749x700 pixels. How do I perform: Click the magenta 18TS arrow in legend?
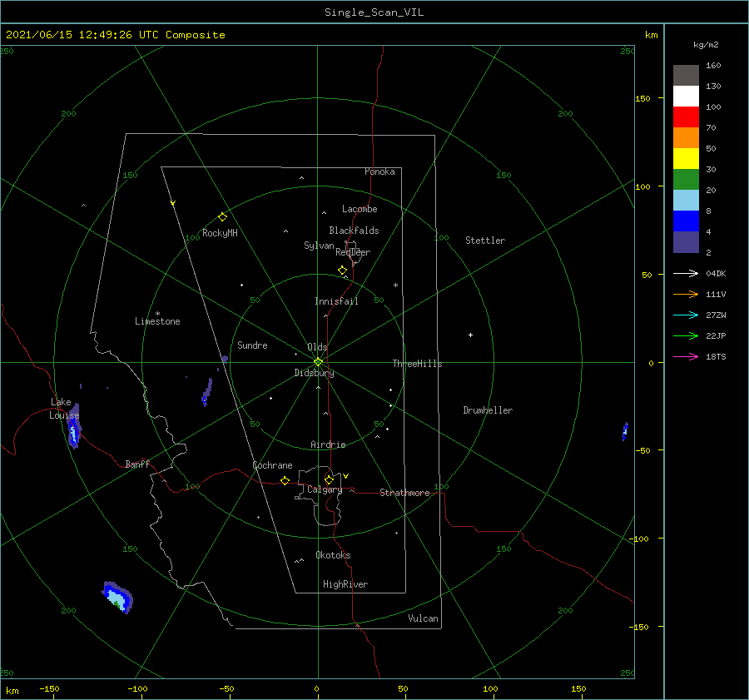coord(686,356)
